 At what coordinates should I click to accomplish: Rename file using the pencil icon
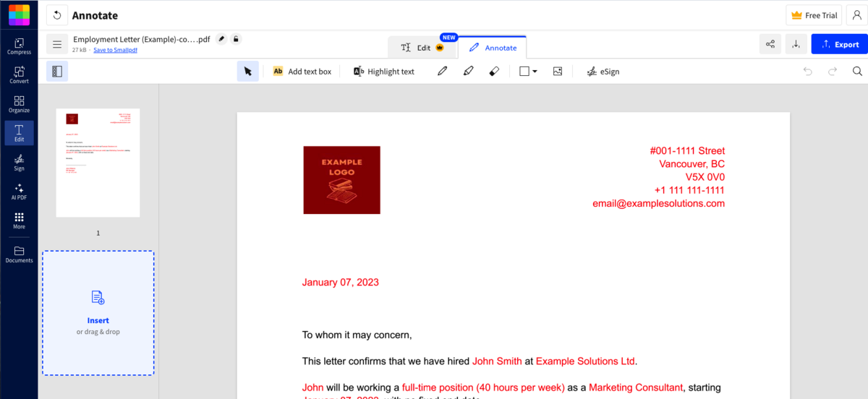coord(221,39)
